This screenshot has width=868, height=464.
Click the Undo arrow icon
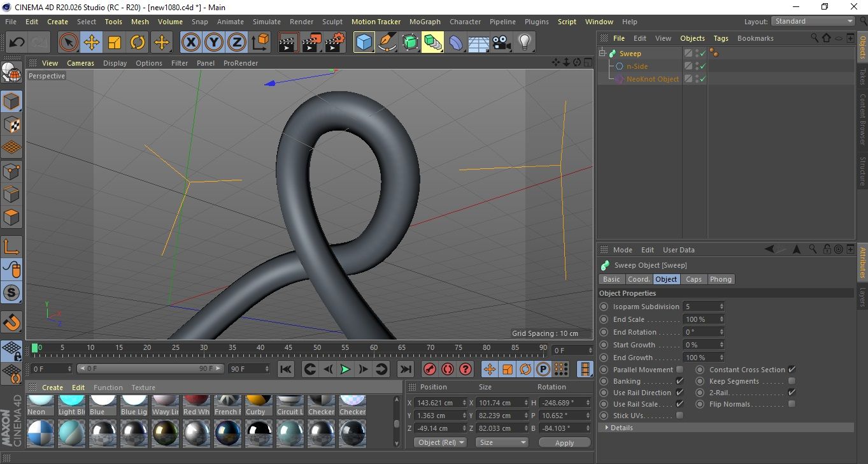point(17,43)
